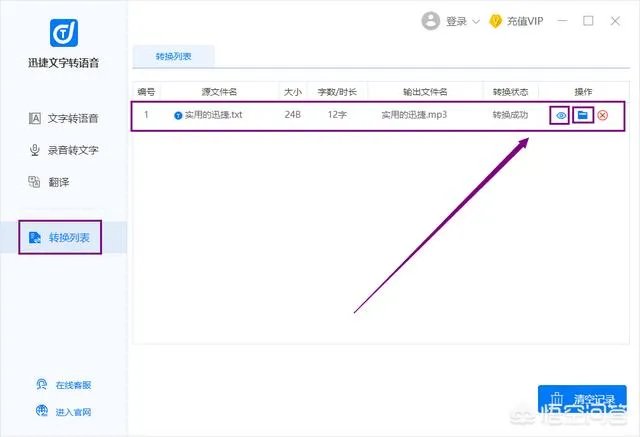The height and width of the screenshot is (437, 640).
Task: Delete the 实用的迅捷.txt row with red X
Action: (602, 115)
